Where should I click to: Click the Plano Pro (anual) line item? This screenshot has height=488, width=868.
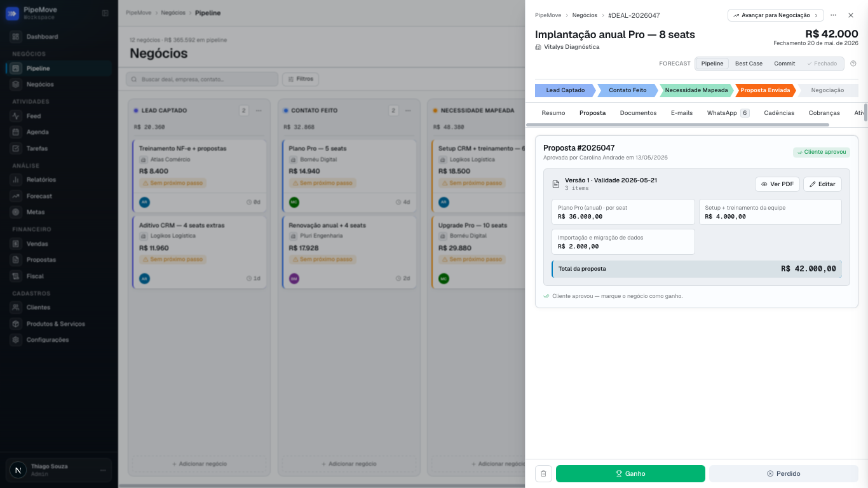click(623, 212)
